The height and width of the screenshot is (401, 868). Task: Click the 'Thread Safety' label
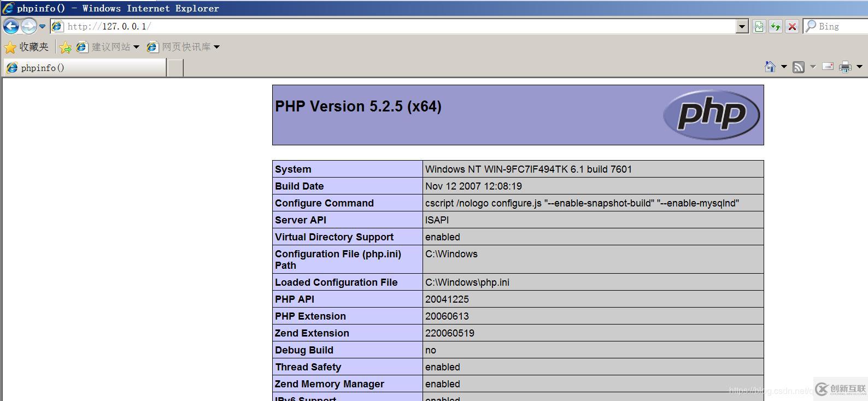pyautogui.click(x=308, y=367)
